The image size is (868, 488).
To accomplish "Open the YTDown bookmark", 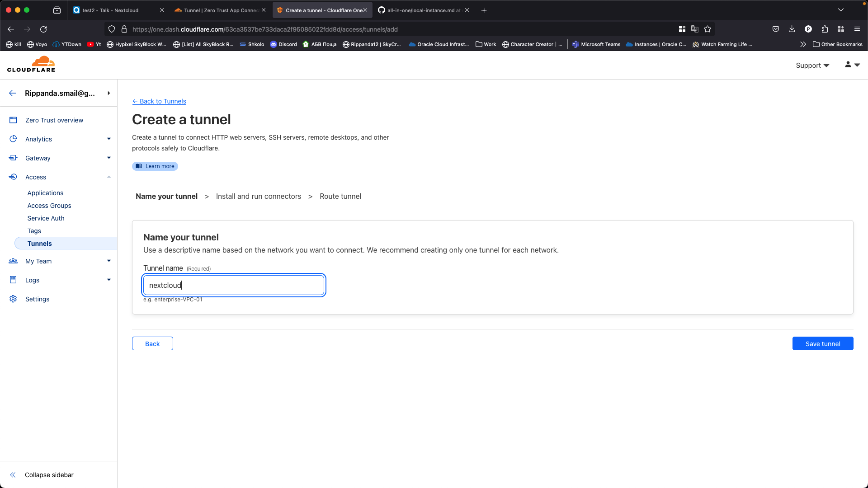I will coord(67,44).
